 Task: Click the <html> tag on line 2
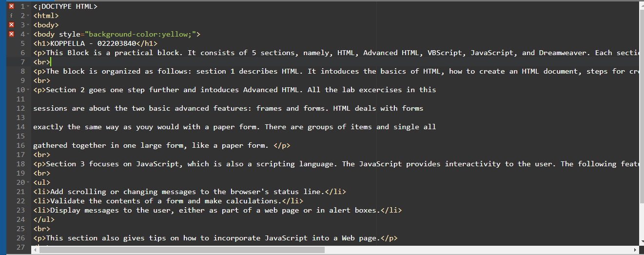click(46, 16)
